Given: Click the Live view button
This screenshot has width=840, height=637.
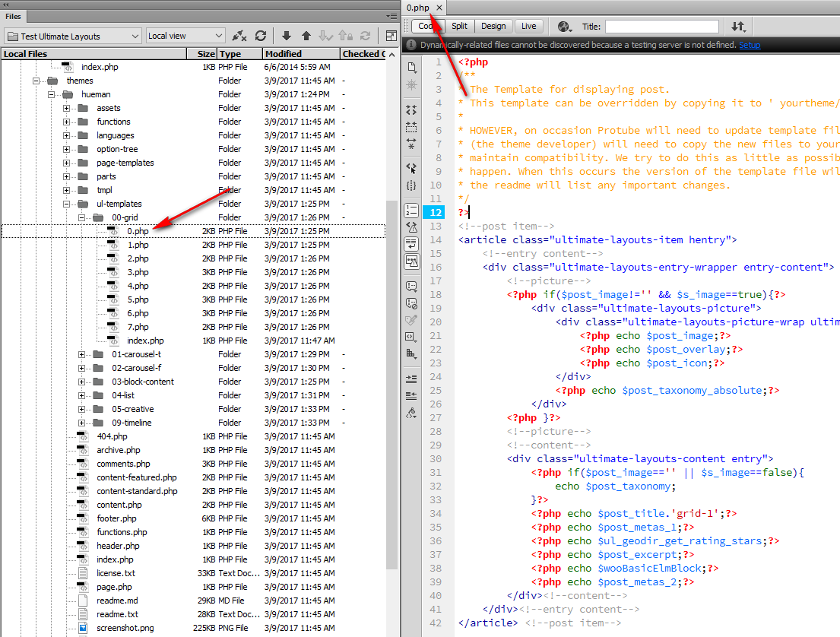Looking at the screenshot, I should click(528, 26).
